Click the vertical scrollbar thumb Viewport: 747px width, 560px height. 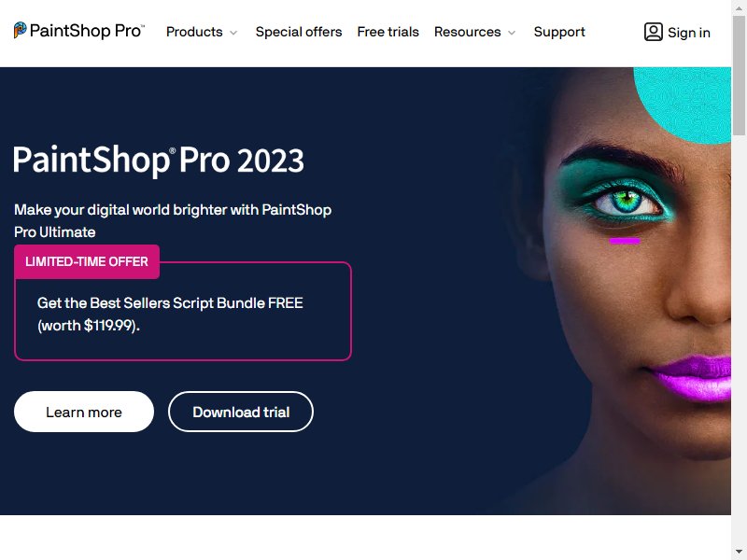tap(739, 76)
